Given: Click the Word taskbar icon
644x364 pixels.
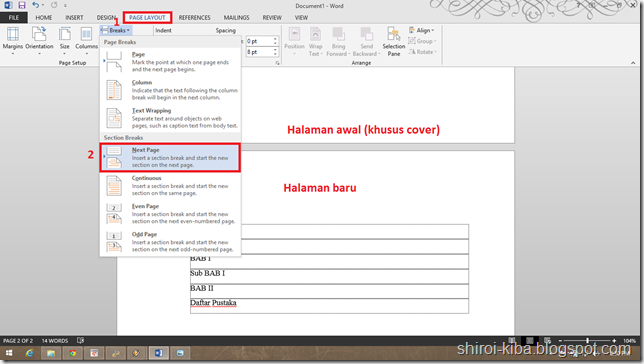Looking at the screenshot, I should (159, 353).
